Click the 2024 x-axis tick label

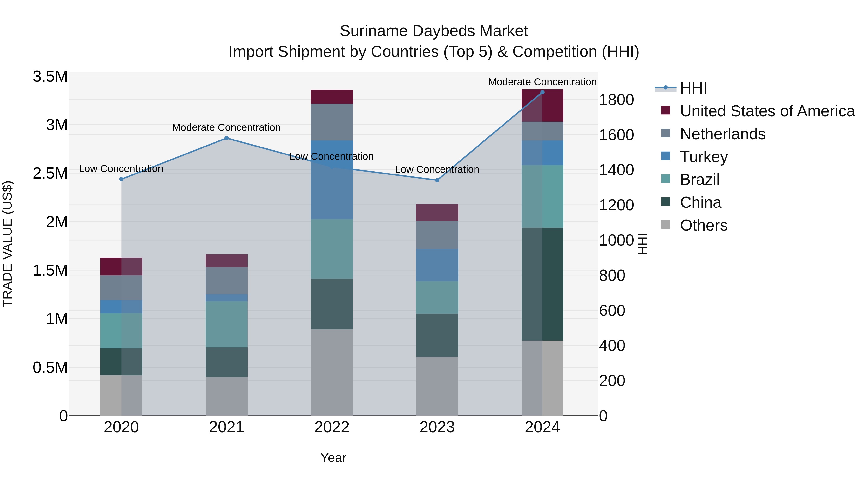[x=542, y=427]
